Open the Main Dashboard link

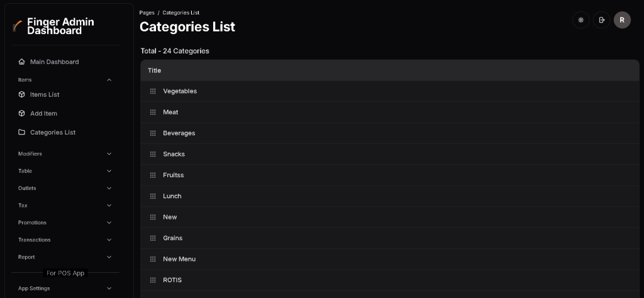coord(54,62)
